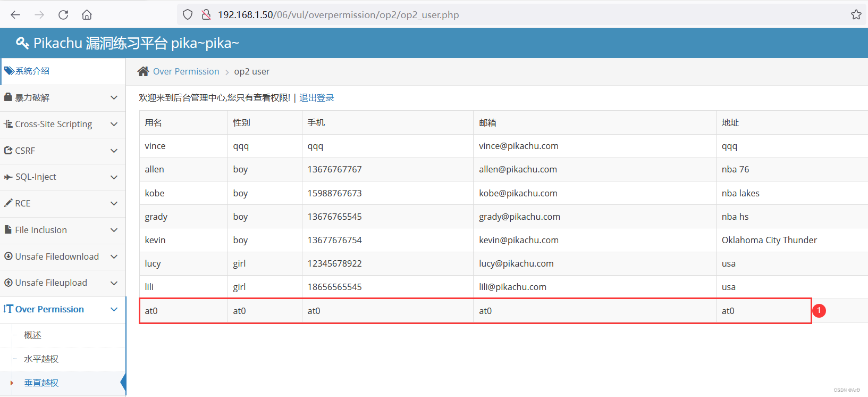Viewport: 868px width, 397px height.
Task: Open the 系统介绍 menu item
Action: pos(63,71)
